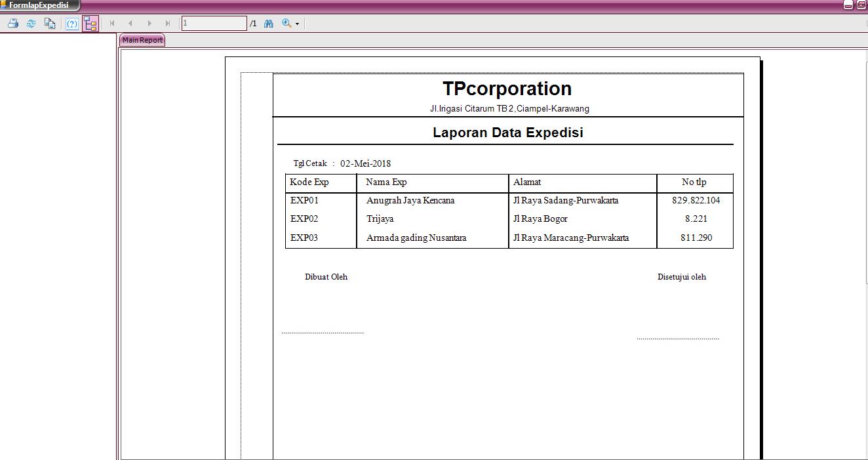Click Jl Raya Bogor address
868x460 pixels.
pos(540,219)
